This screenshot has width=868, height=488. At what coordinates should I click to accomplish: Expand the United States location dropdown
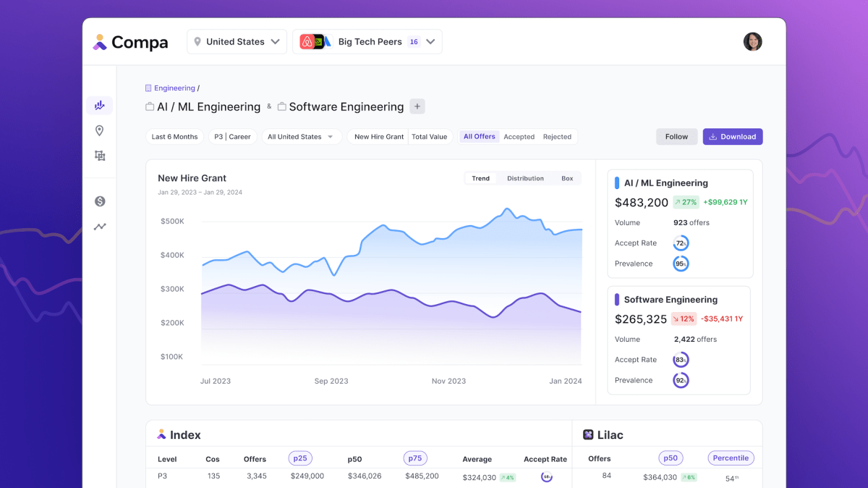[237, 42]
